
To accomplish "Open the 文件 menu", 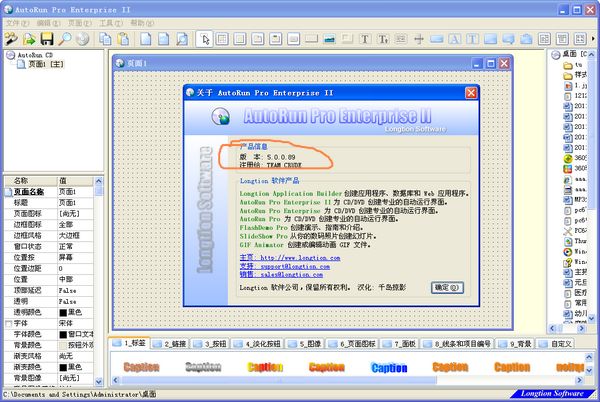I will pyautogui.click(x=17, y=23).
